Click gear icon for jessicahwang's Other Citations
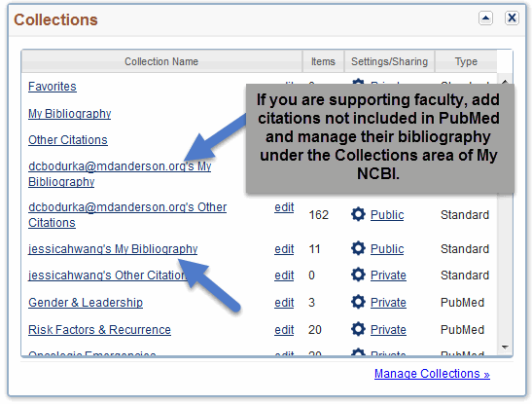532x404 pixels. 358,275
